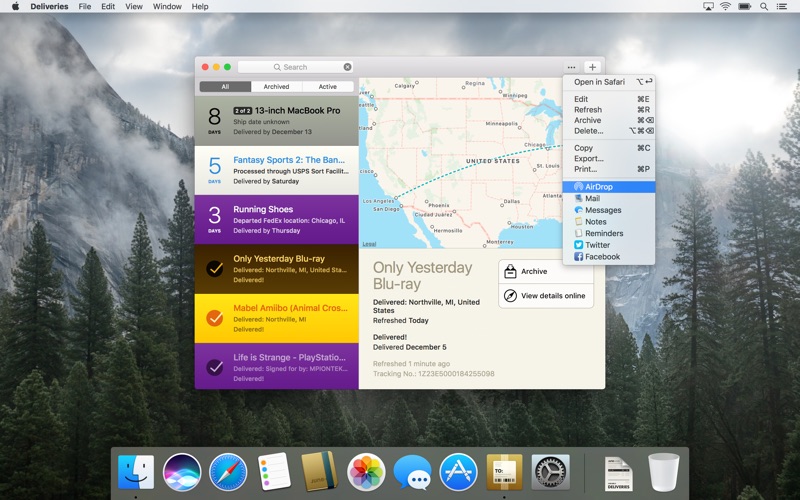Image resolution: width=800 pixels, height=500 pixels.
Task: Choose AirDrop from the share menu
Action: point(599,187)
